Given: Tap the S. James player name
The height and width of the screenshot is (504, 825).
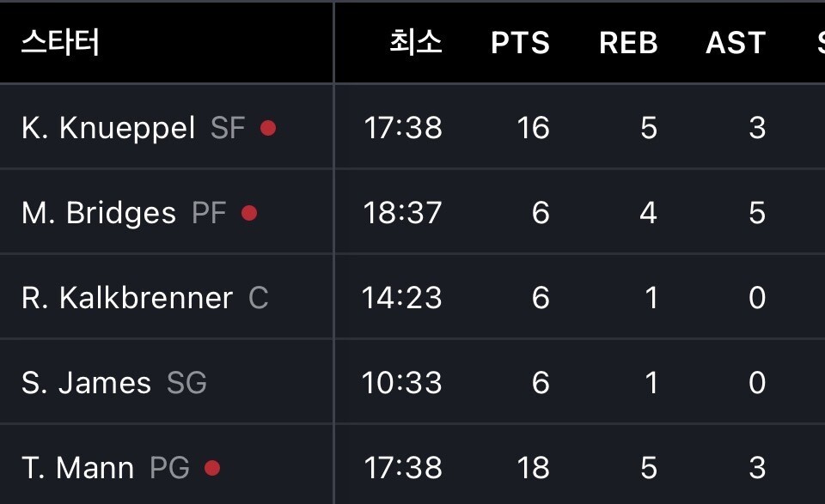Looking at the screenshot, I should point(86,383).
